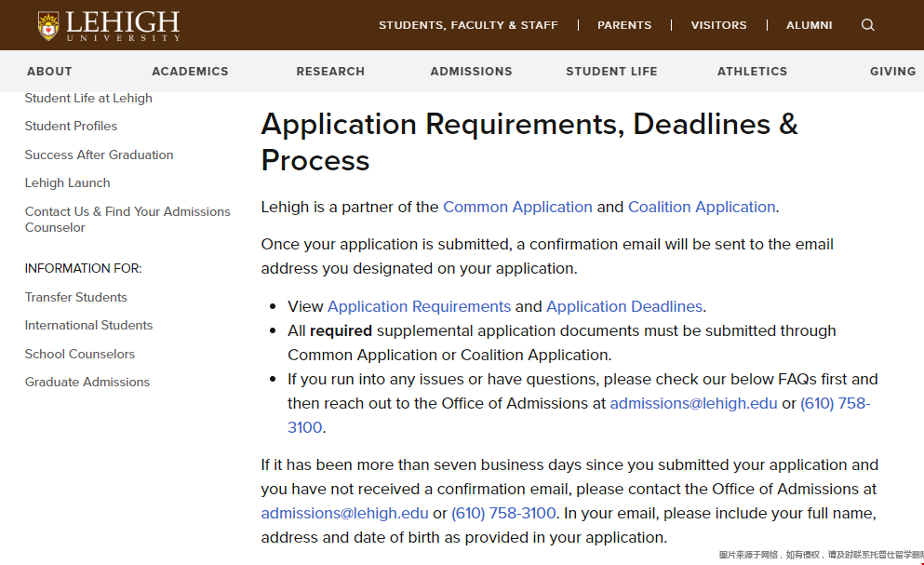Go to International Students page
The width and height of the screenshot is (924, 565).
tap(88, 325)
